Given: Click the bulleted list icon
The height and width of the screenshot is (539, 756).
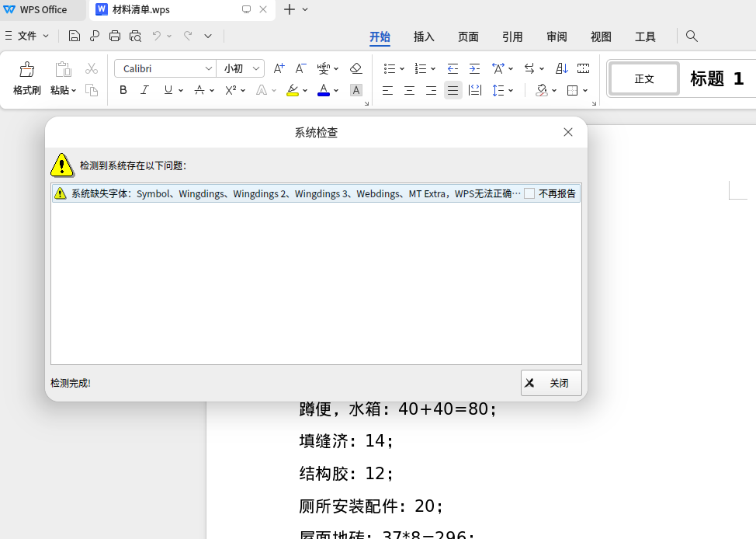Looking at the screenshot, I should 389,68.
